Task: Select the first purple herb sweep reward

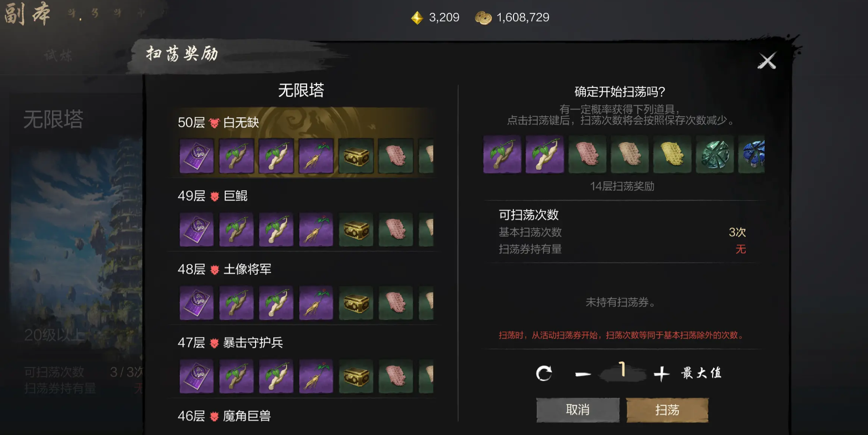Action: [x=502, y=154]
